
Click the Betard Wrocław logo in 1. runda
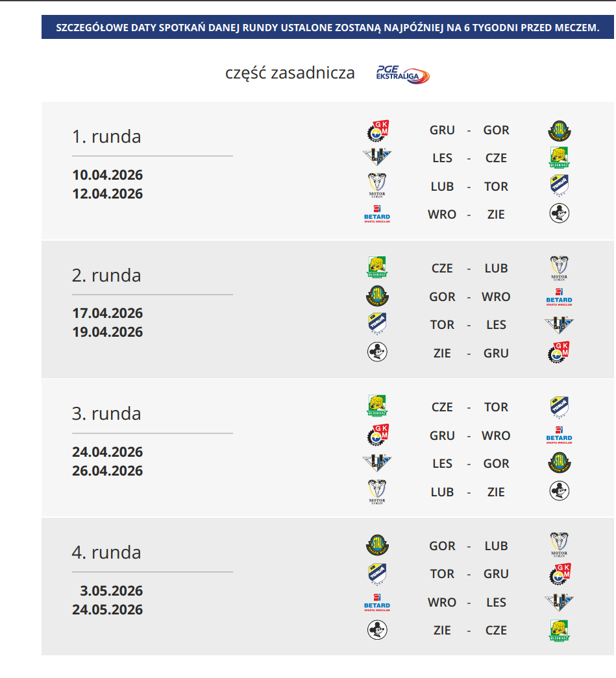377,215
